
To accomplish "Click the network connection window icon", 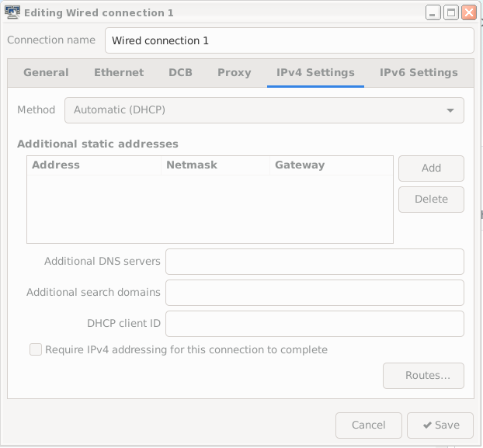I will [x=12, y=12].
